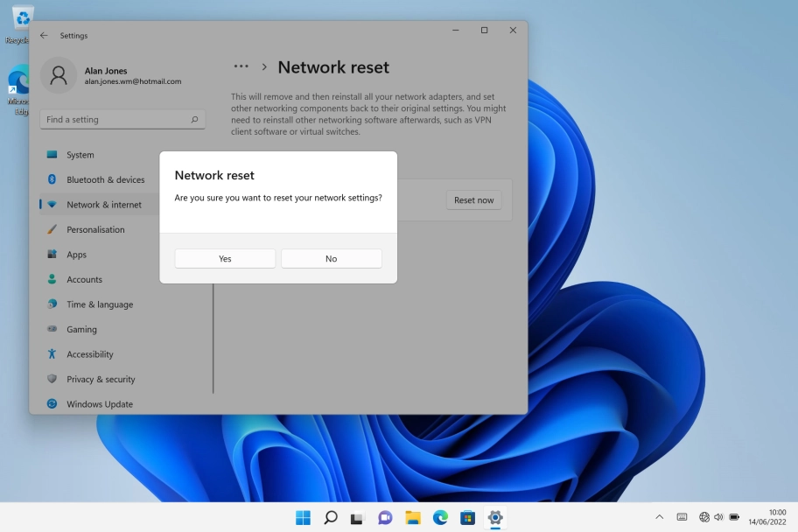Expand the system tray hidden icons
The height and width of the screenshot is (532, 798).
tap(659, 517)
